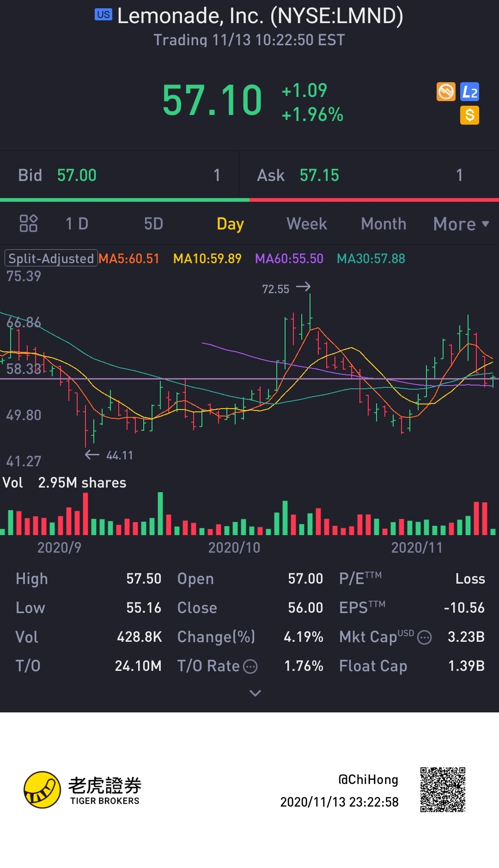Tap the Vol 2.95M shares label
This screenshot has width=499, height=868.
(64, 483)
